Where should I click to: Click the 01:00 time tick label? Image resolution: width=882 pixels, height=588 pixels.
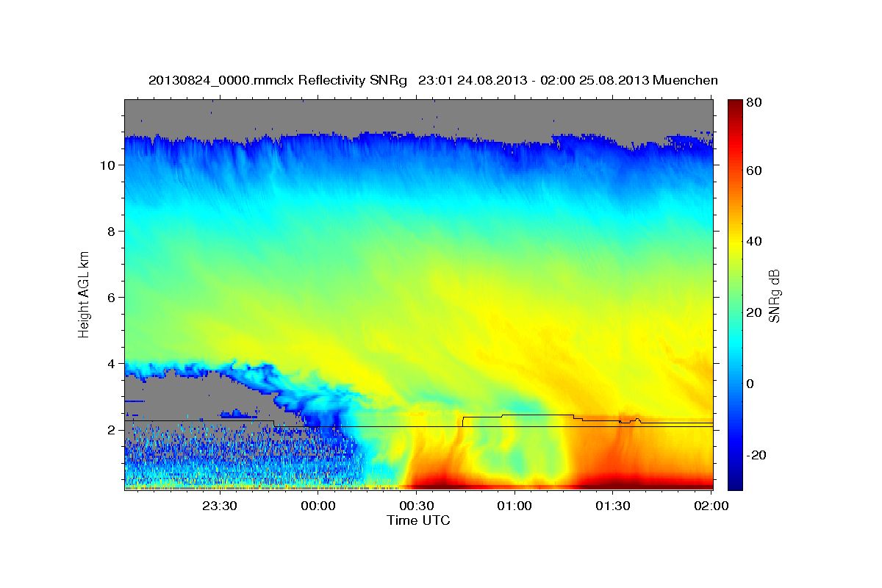click(x=514, y=506)
